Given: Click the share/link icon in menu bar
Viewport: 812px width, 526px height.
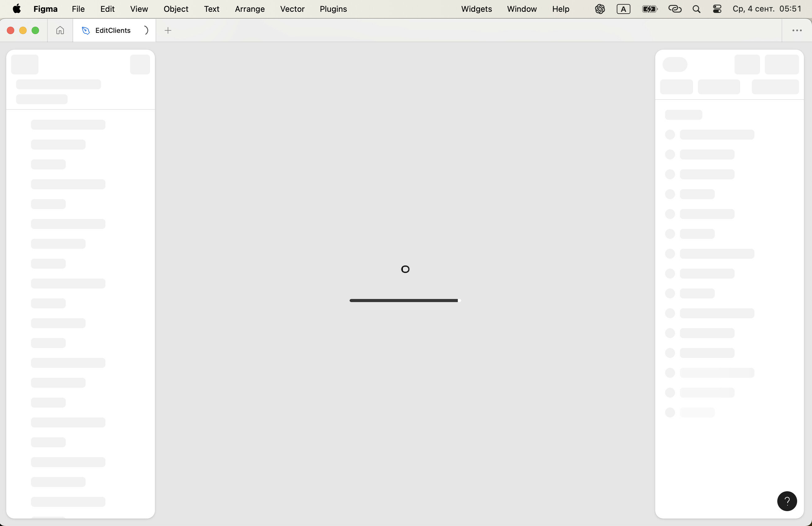Looking at the screenshot, I should (x=675, y=9).
